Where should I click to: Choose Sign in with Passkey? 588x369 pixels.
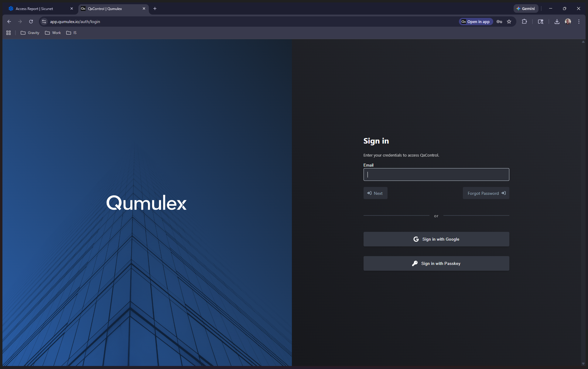coord(436,264)
